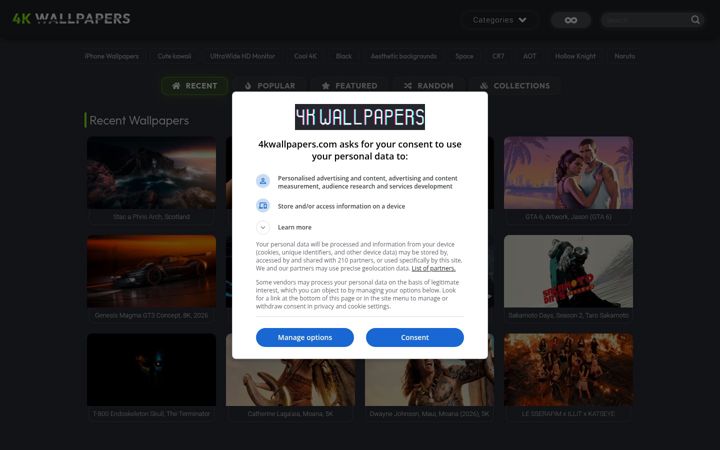Open Catherine Lagaaia Moana thumbnail

(x=290, y=382)
